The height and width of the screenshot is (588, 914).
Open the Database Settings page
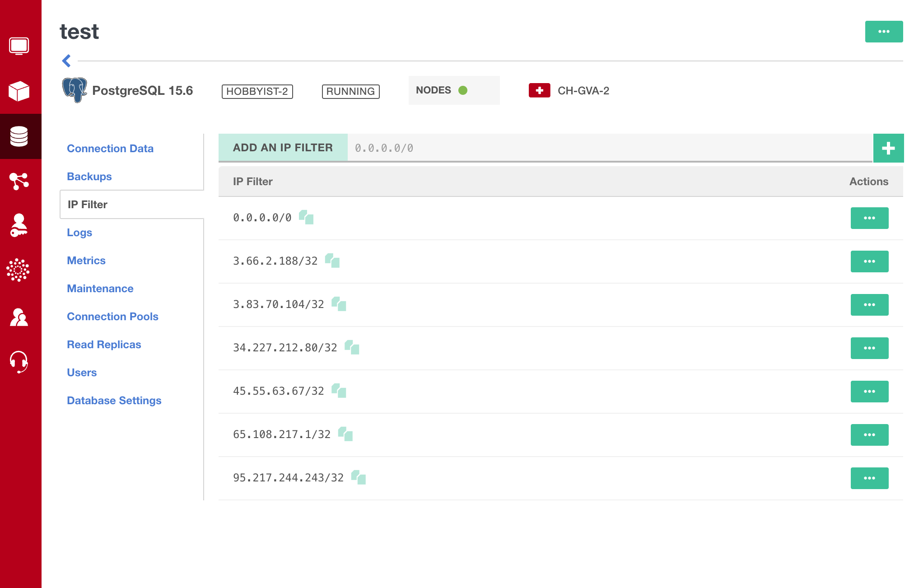click(114, 400)
